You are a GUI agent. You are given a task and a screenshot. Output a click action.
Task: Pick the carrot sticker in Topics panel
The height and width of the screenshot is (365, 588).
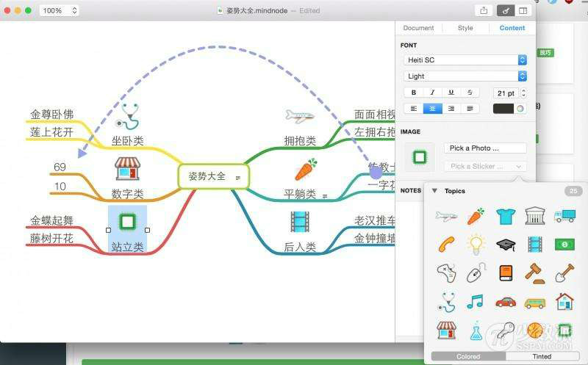pyautogui.click(x=476, y=216)
